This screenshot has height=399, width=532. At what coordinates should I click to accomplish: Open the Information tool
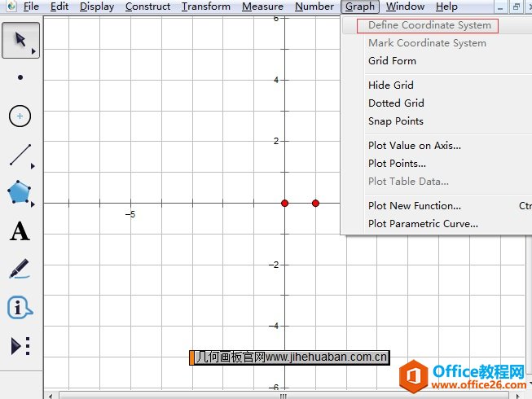click(x=20, y=308)
